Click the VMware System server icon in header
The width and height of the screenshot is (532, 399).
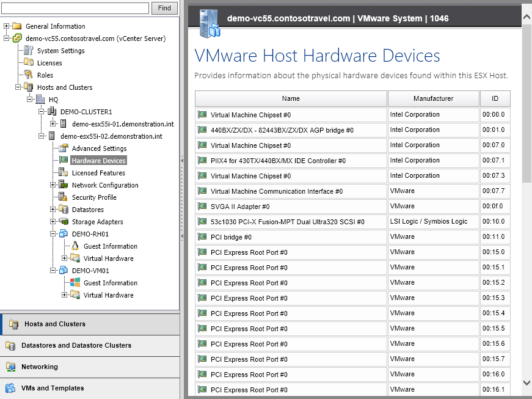coord(210,24)
